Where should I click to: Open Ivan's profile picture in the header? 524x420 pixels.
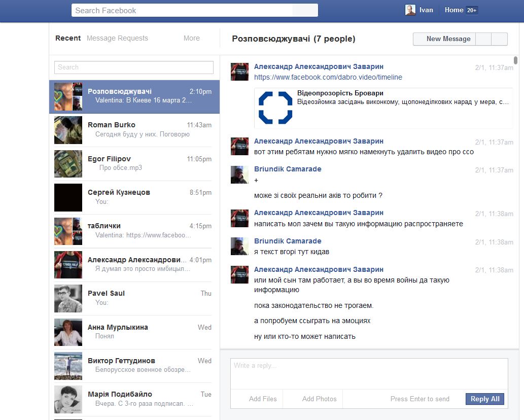coord(410,10)
